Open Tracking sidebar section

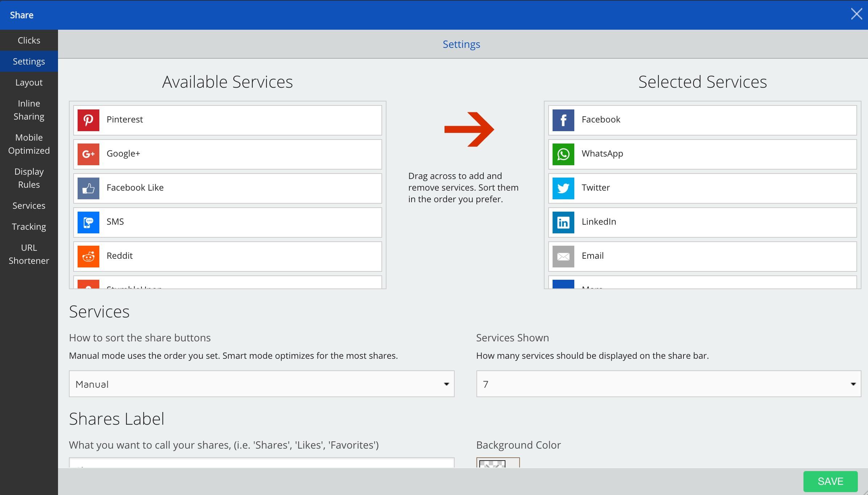pos(29,226)
